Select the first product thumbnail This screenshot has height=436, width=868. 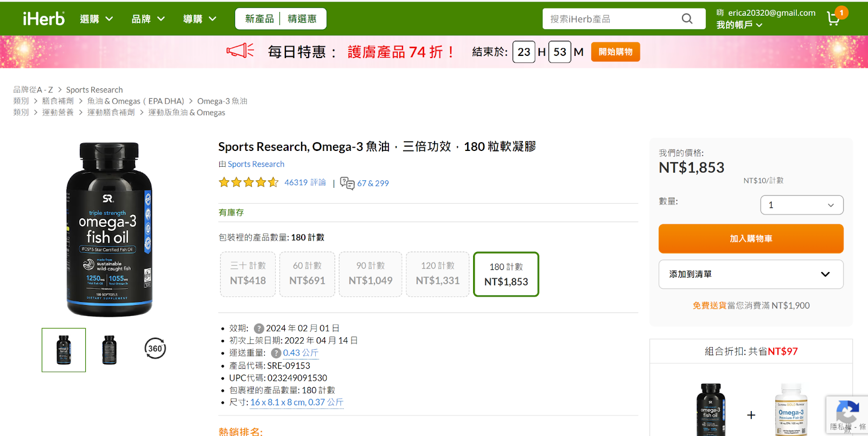tap(63, 350)
